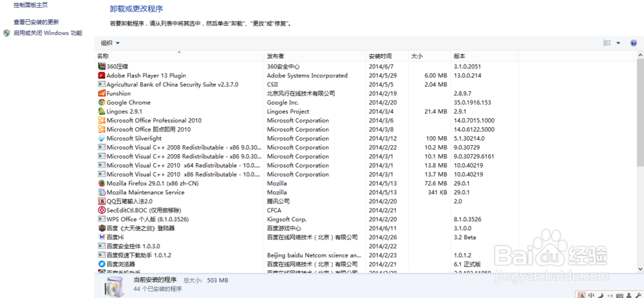The height and width of the screenshot is (298, 644).
Task: Select the 360压缩 program icon
Action: coord(102,66)
